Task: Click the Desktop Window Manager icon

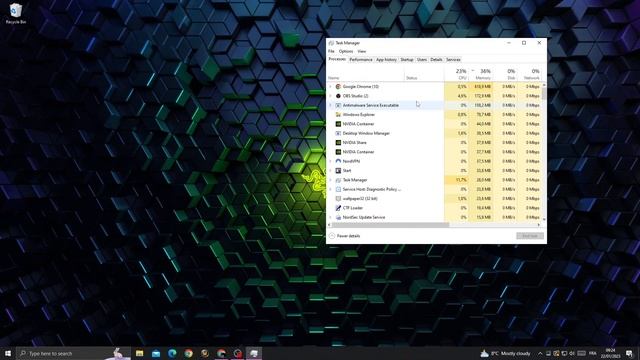Action: tap(338, 133)
